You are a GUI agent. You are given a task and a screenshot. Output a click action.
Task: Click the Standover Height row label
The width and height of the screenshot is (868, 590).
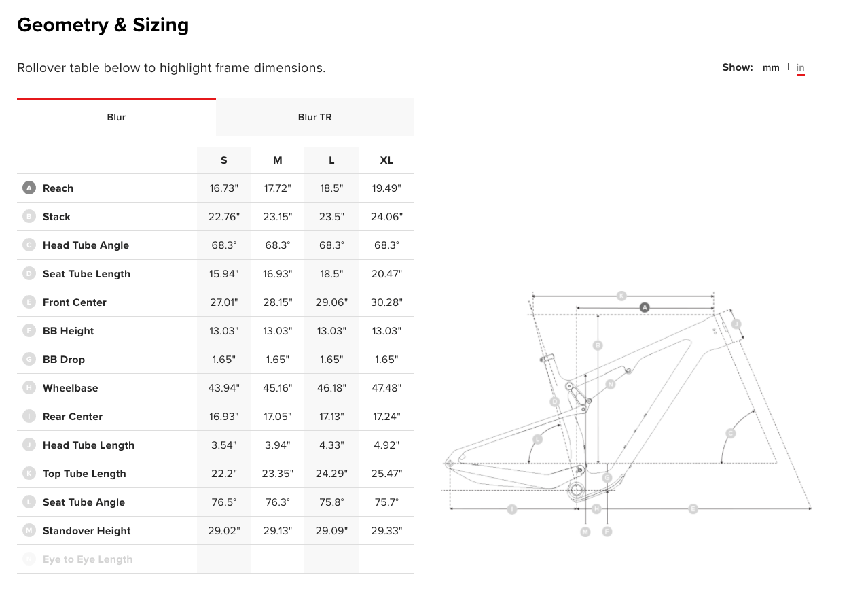point(86,531)
